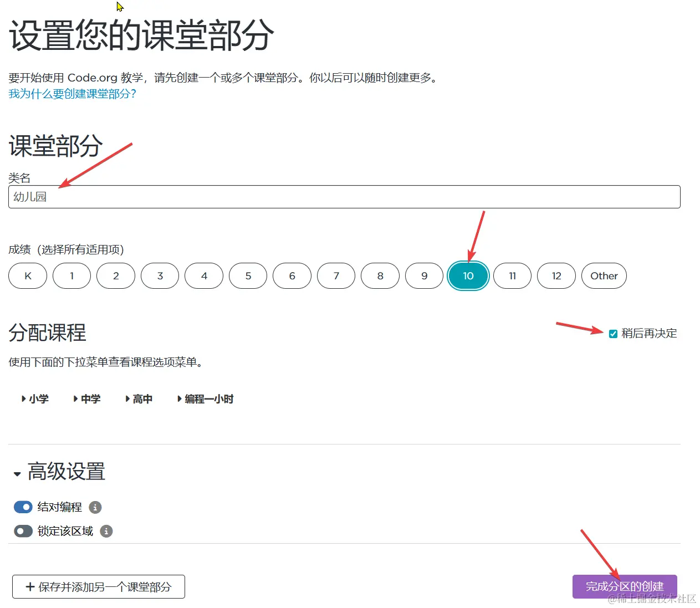
Task: Disable the 结对编程 toggle switch
Action: pyautogui.click(x=23, y=507)
